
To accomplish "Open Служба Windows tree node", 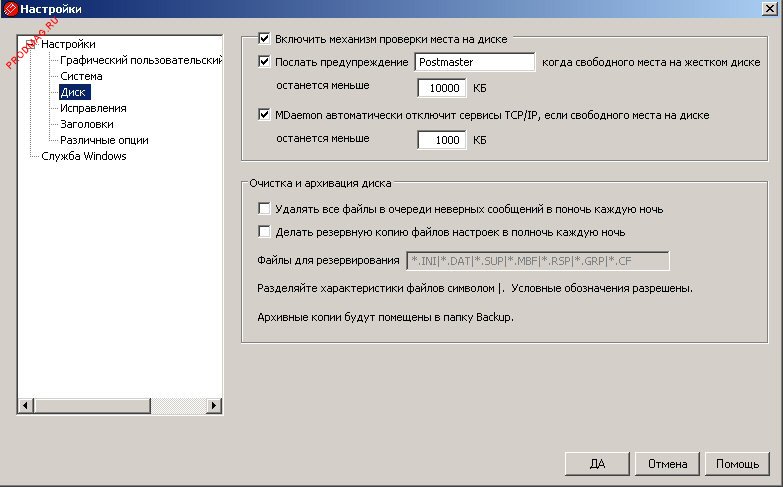I will [84, 156].
